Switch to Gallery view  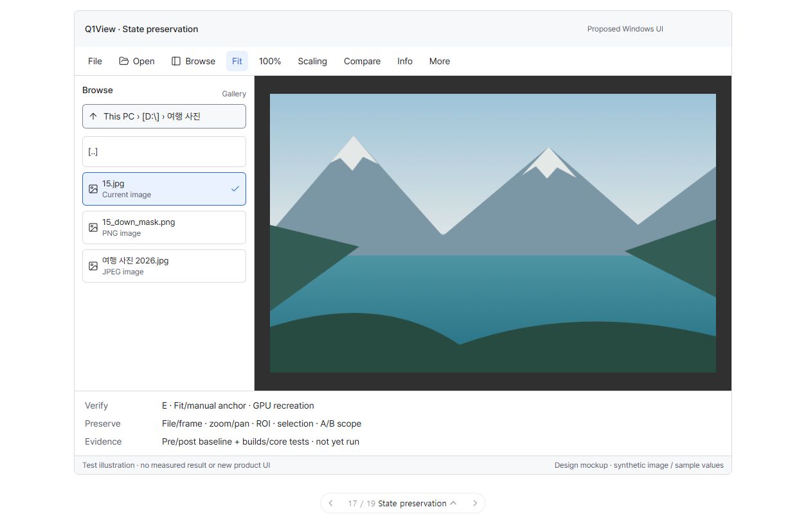click(x=234, y=94)
